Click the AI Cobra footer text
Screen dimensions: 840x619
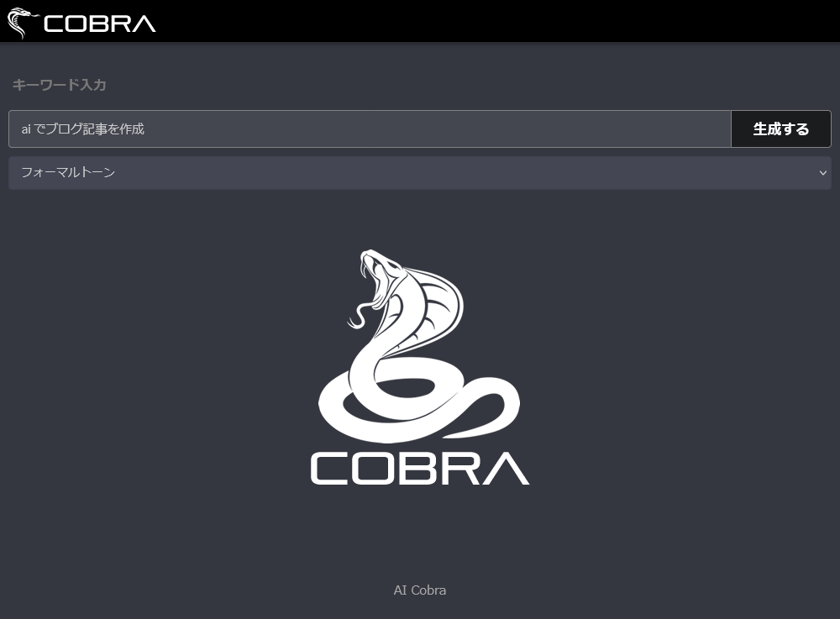[x=419, y=590]
